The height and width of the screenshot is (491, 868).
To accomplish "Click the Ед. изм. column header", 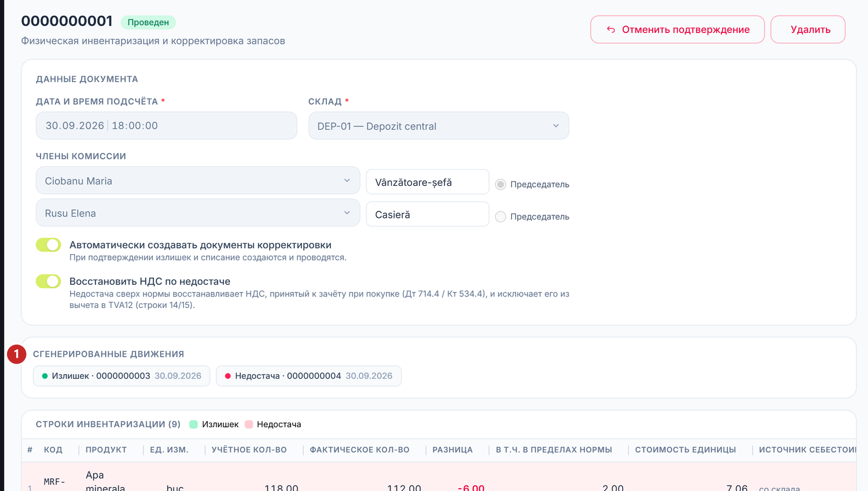I will pos(169,450).
